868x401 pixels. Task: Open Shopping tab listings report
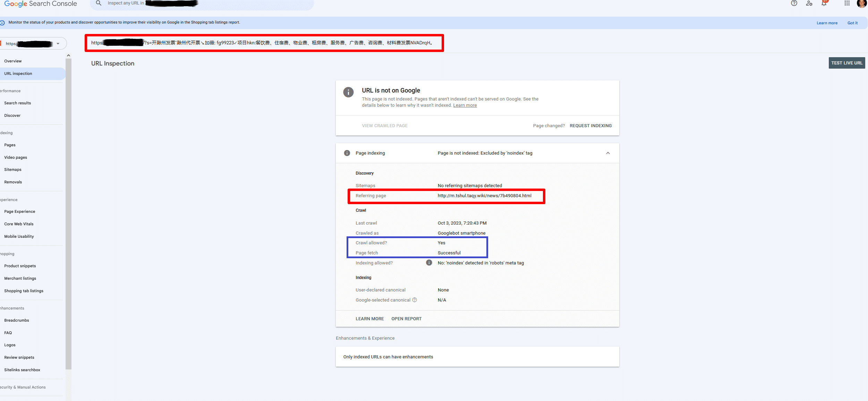(x=24, y=291)
